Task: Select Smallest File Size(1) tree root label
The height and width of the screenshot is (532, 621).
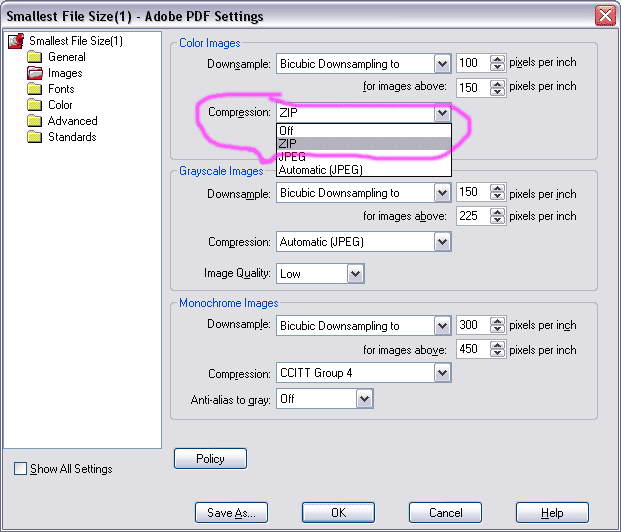Action: point(76,41)
